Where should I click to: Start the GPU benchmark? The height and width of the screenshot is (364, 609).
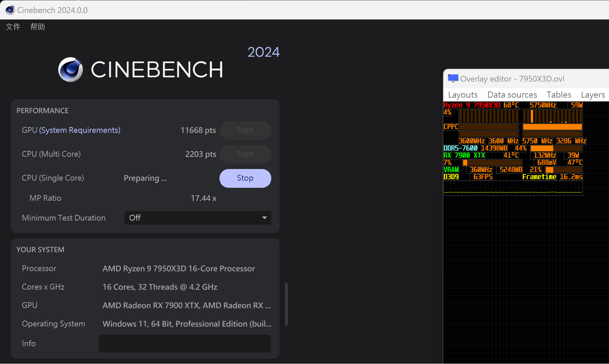click(x=245, y=130)
